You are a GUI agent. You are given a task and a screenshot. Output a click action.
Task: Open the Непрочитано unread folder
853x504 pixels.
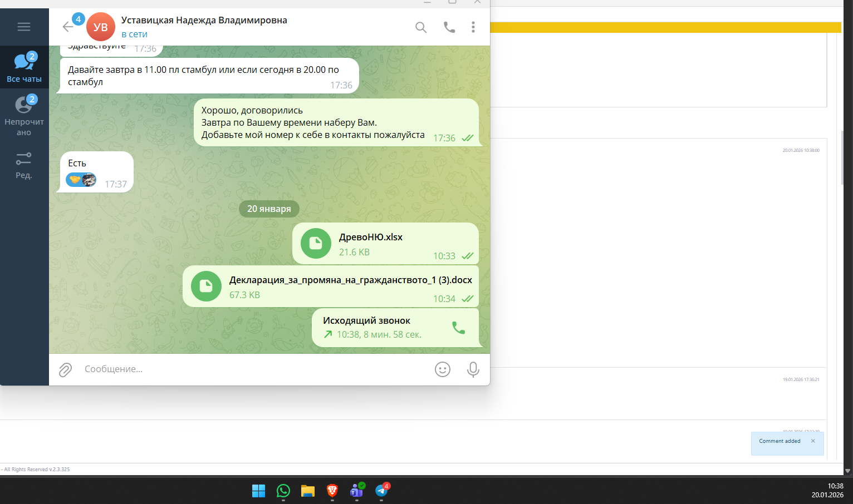coord(24,115)
